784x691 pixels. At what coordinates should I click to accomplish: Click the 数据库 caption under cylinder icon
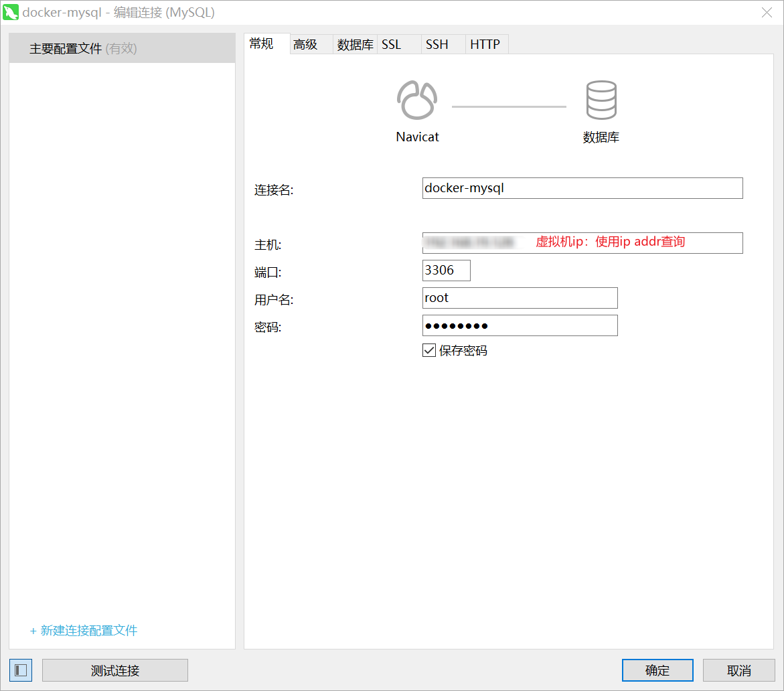tap(601, 137)
